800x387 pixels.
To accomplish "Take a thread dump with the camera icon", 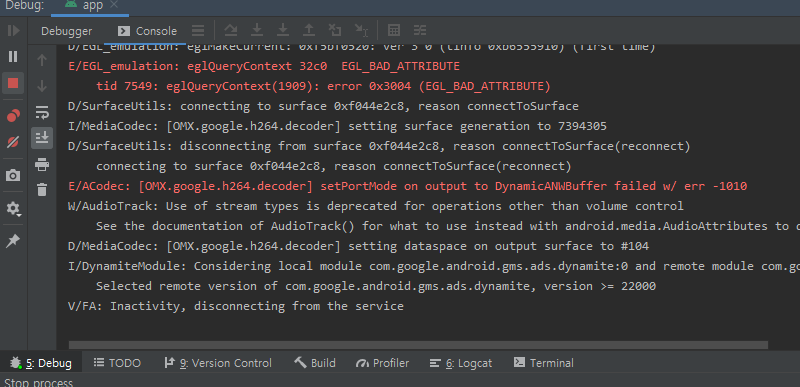I will point(13,176).
